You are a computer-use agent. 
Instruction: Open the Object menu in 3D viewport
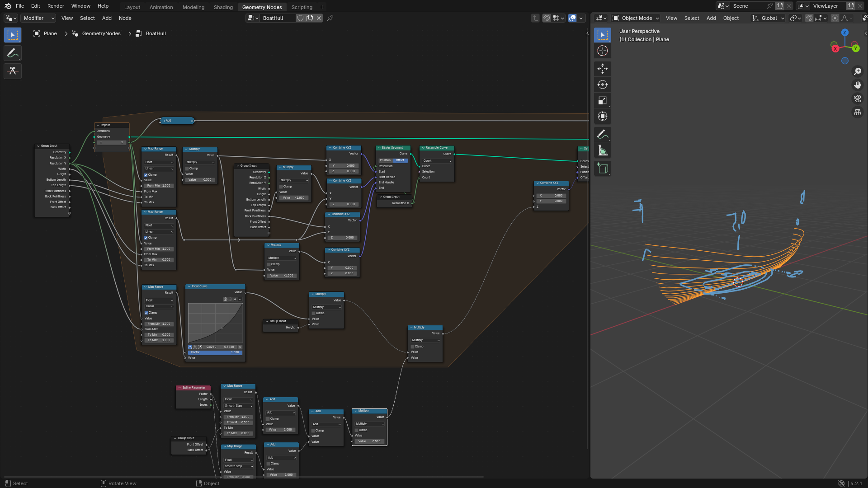731,18
